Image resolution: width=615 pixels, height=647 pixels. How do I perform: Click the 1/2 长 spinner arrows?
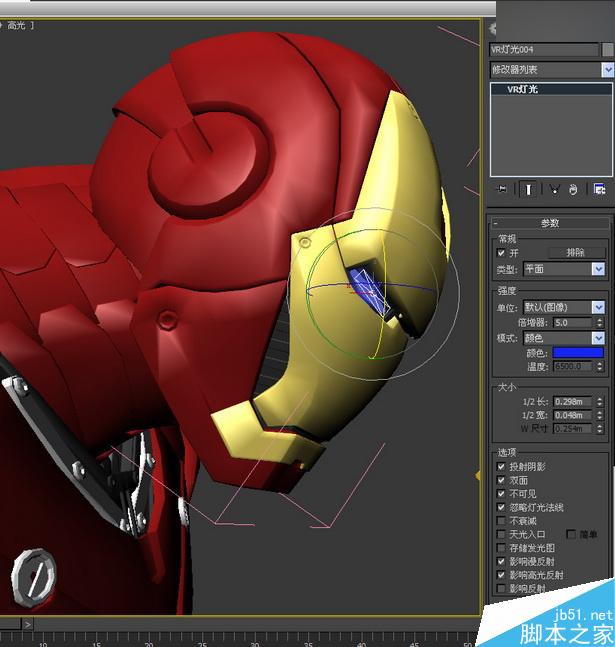(600, 401)
